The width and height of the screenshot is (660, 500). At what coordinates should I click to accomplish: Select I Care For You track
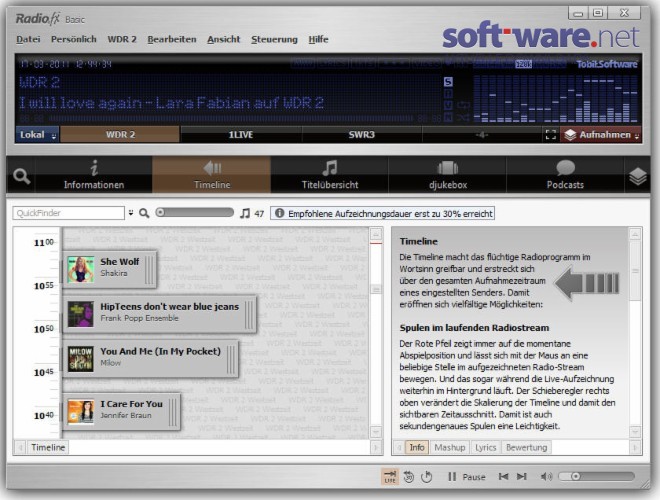[x=122, y=411]
